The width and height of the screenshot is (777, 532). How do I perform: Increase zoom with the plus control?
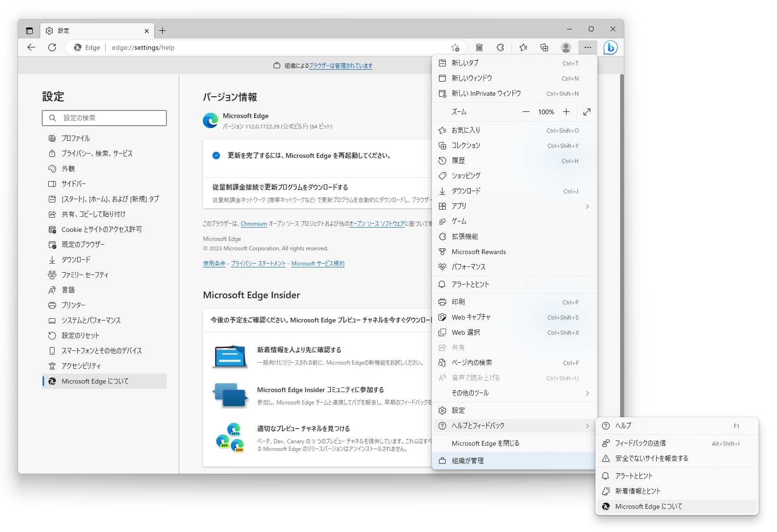point(566,112)
